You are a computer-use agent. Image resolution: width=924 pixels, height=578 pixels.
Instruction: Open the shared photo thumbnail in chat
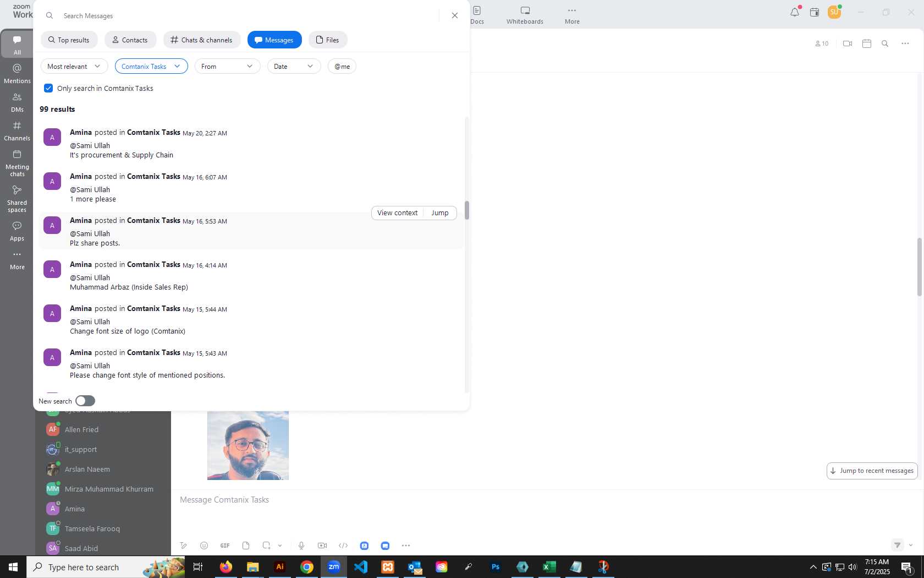tap(248, 445)
